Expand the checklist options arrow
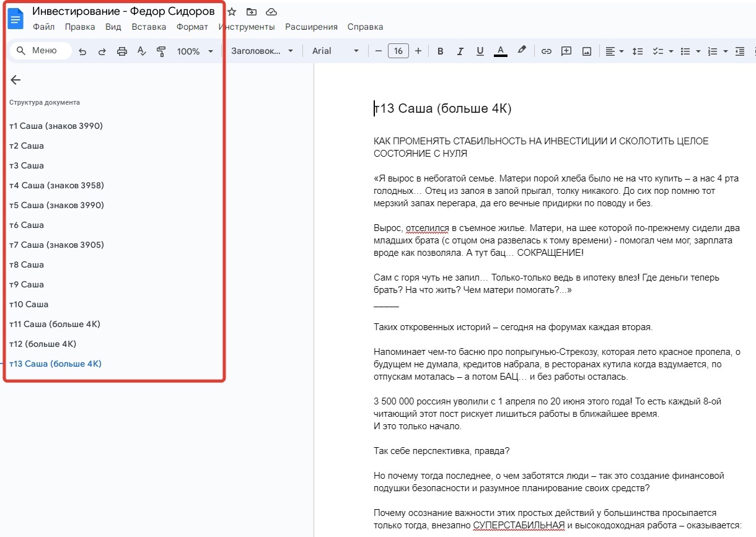The height and width of the screenshot is (537, 756). tap(670, 51)
